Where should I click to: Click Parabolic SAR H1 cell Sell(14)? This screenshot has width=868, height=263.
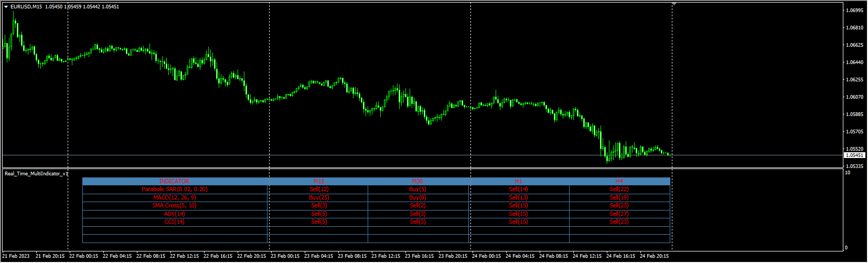tap(519, 189)
